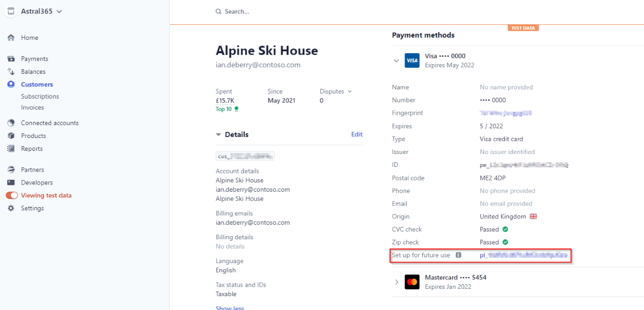Click the Products box icon

coord(11,136)
